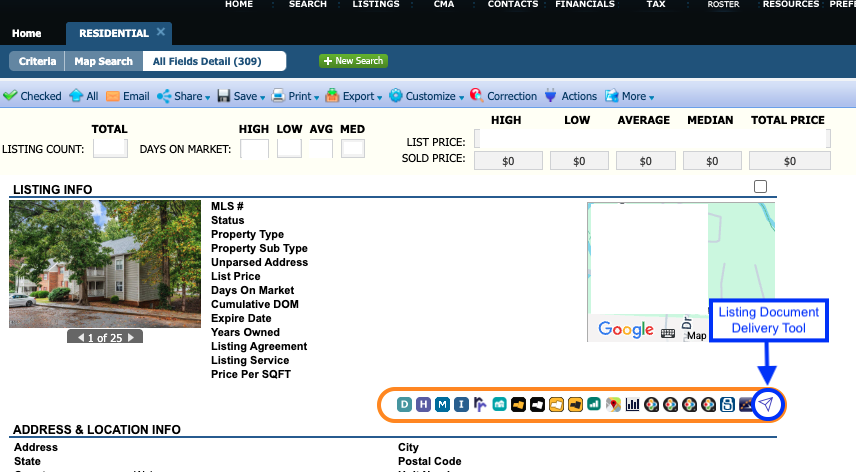Click the Listing Count total field

point(110,148)
